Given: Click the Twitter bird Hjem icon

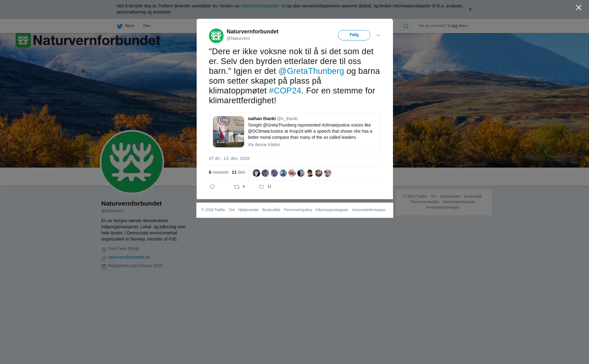Looking at the screenshot, I should click(120, 26).
